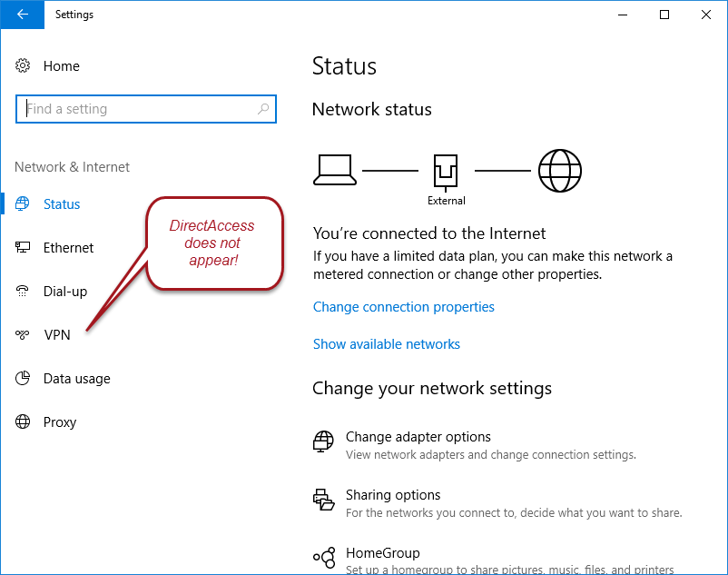This screenshot has width=728, height=575.
Task: Click the Internet globe in the network diagram
Action: tap(560, 170)
